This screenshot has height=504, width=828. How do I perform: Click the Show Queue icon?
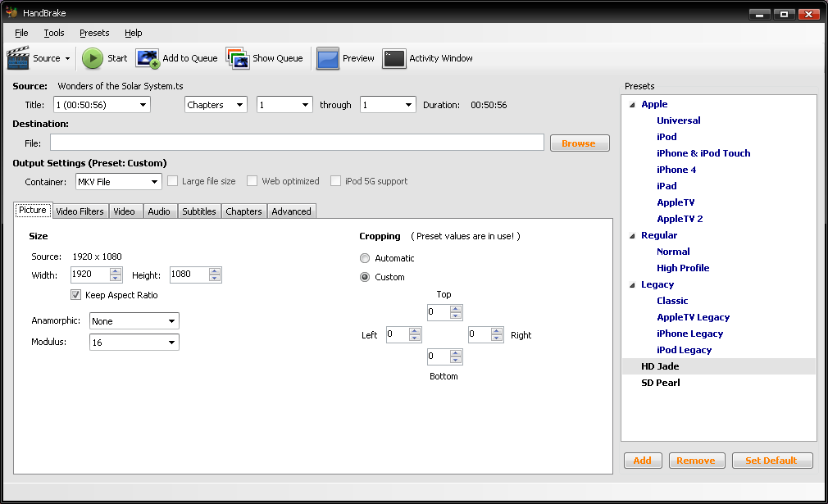[x=238, y=58]
